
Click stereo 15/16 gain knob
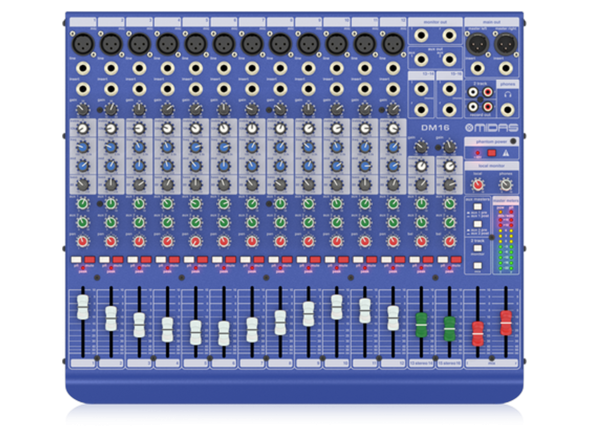[x=450, y=147]
